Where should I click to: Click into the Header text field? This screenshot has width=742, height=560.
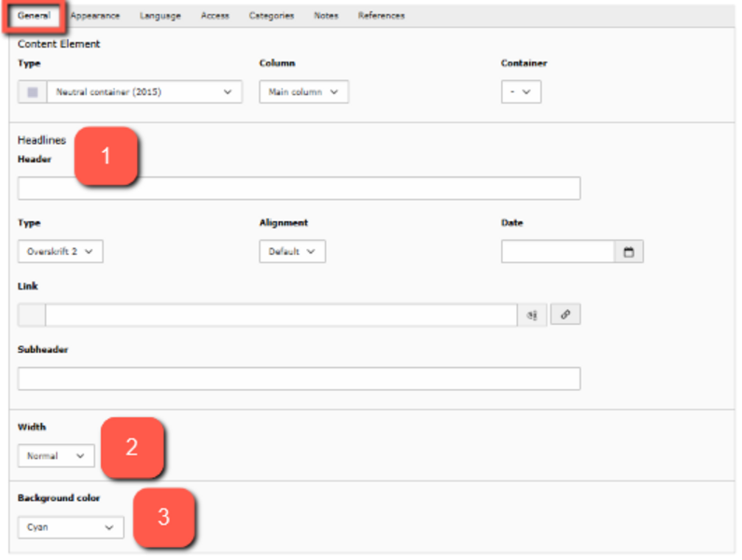pyautogui.click(x=299, y=189)
